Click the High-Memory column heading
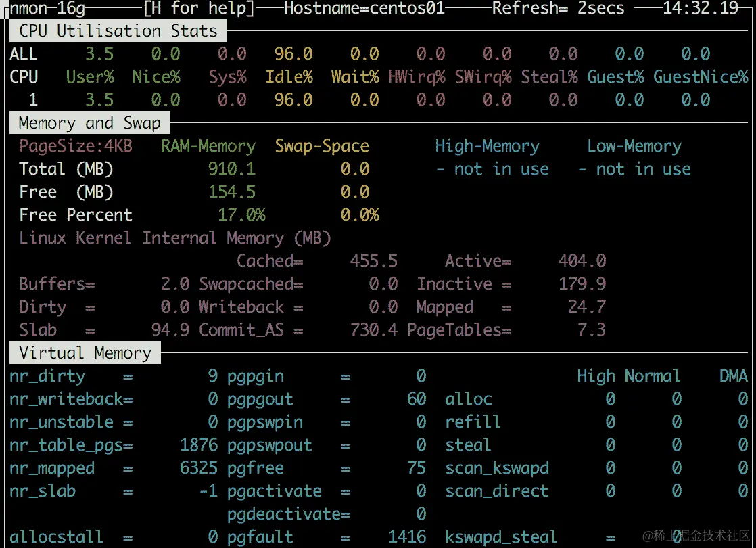Screen dimensions: 756x548 pos(488,145)
